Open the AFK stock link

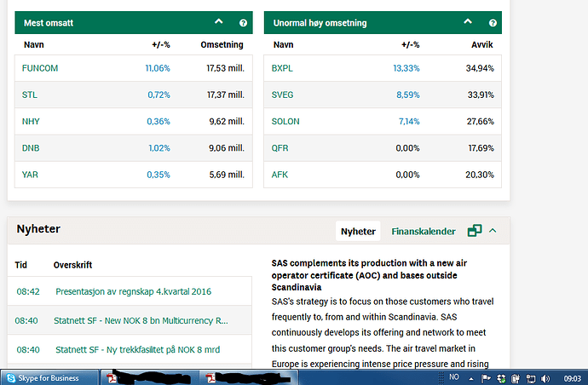pyautogui.click(x=280, y=175)
